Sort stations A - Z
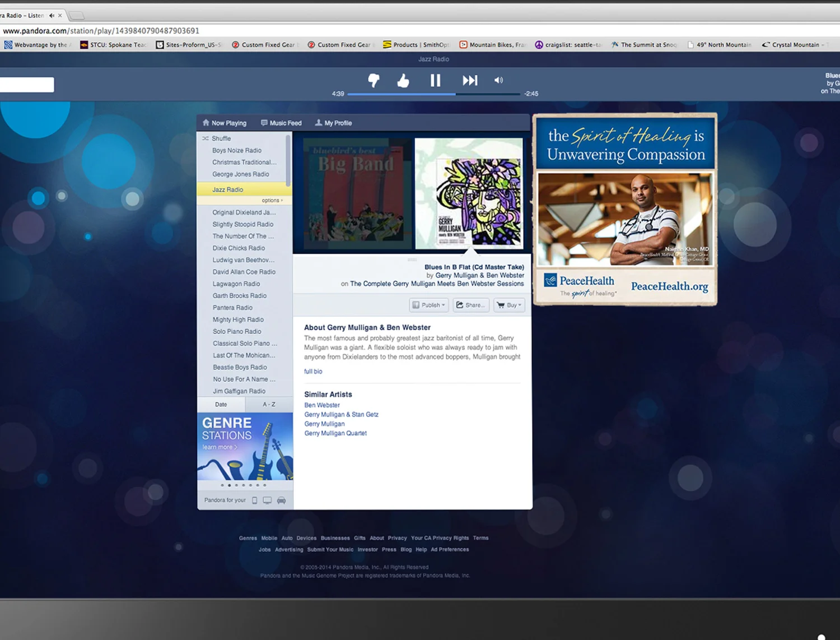 (269, 405)
